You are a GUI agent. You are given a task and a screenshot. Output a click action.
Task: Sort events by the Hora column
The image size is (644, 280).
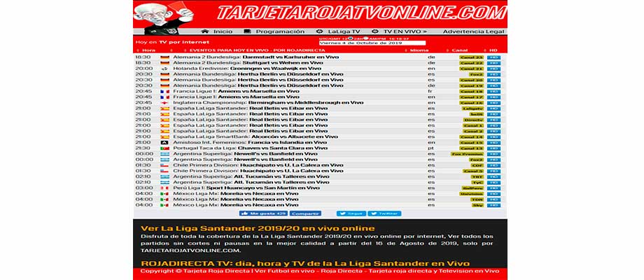point(148,50)
